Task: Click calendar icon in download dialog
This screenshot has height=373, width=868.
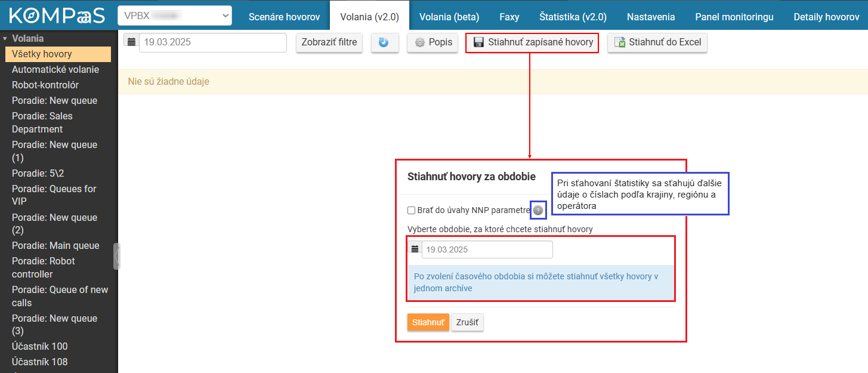Action: click(415, 249)
